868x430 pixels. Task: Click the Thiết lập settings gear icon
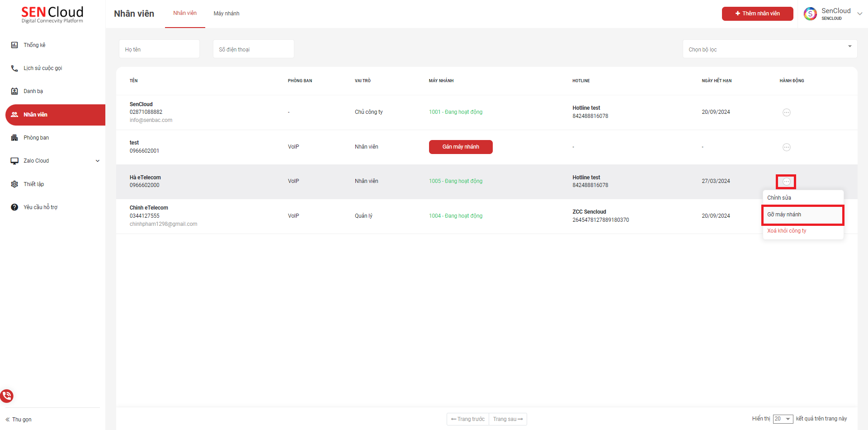pyautogui.click(x=14, y=184)
